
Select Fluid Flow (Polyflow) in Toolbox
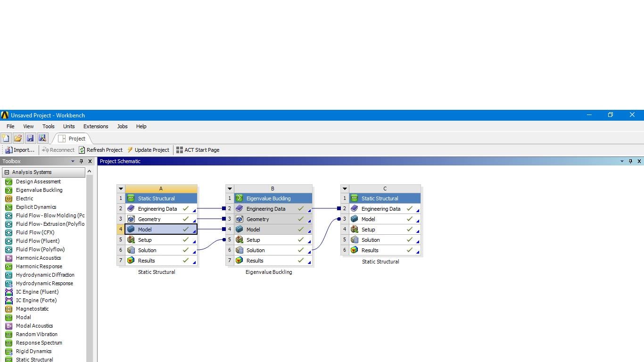pos(40,249)
